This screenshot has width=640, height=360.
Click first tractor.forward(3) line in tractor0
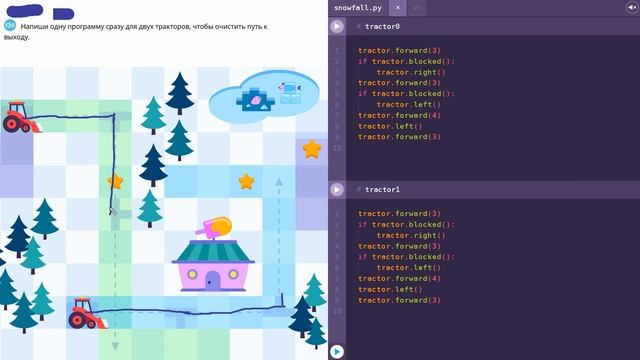399,51
